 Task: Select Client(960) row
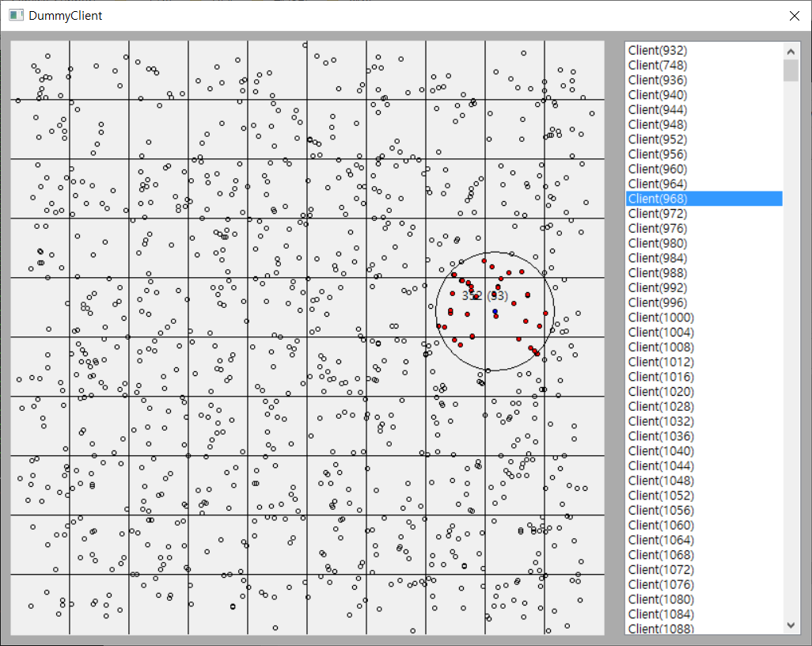point(704,169)
